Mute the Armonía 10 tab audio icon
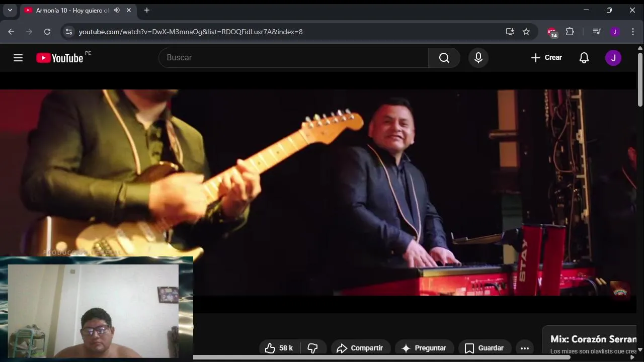The height and width of the screenshot is (362, 644). (117, 10)
